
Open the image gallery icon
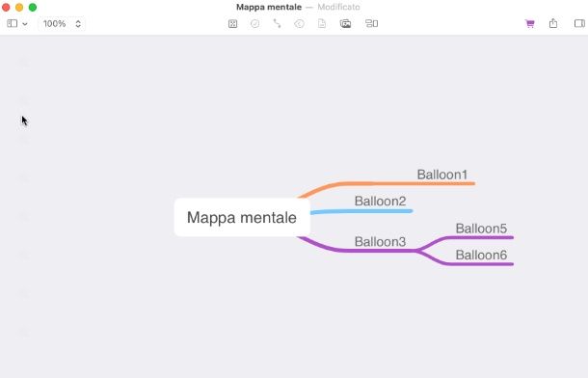345,23
